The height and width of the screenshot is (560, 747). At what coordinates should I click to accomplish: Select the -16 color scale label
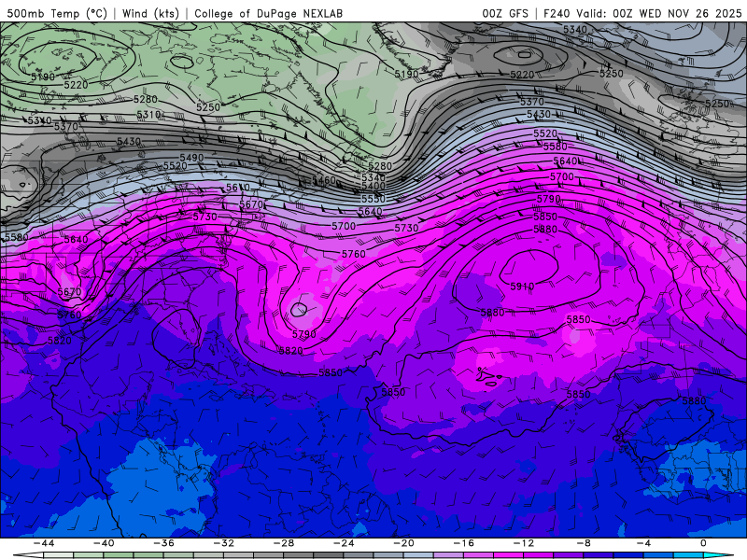[463, 543]
